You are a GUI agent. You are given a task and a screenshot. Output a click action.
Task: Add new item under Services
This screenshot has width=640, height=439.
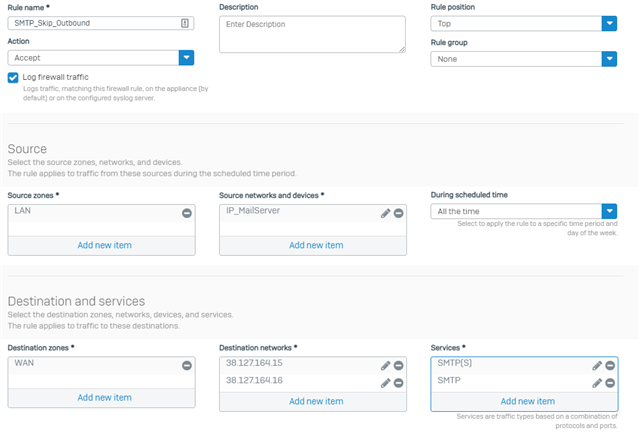tap(528, 401)
